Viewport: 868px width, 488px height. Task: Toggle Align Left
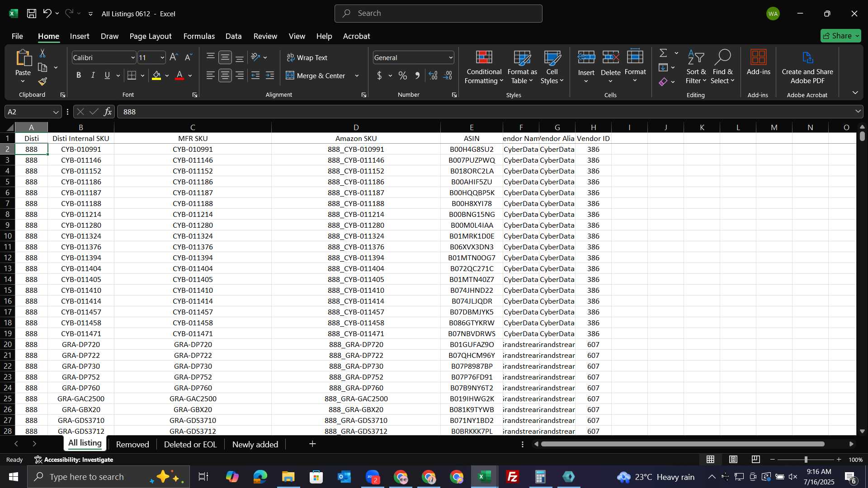click(211, 75)
